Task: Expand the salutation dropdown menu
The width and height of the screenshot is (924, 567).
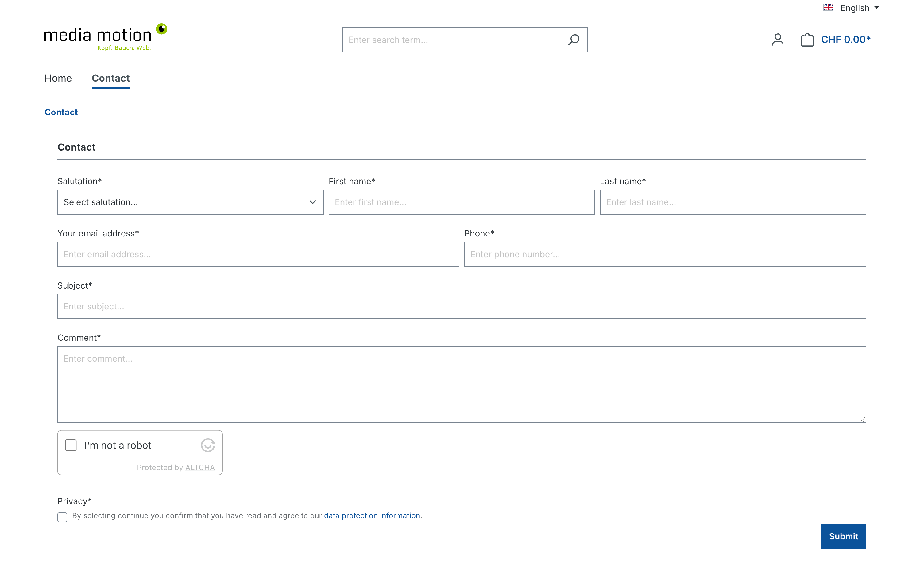Action: click(x=190, y=202)
